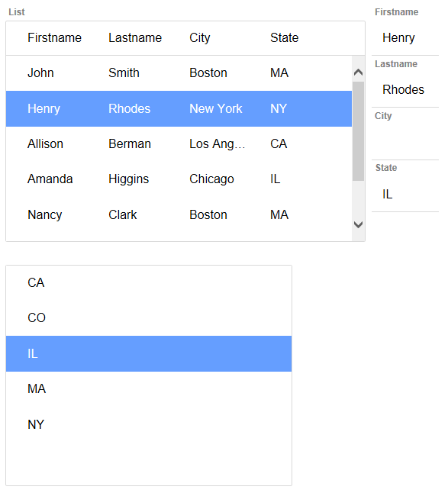Choose NY in the state list
Image resolution: width=448 pixels, height=493 pixels.
click(149, 425)
